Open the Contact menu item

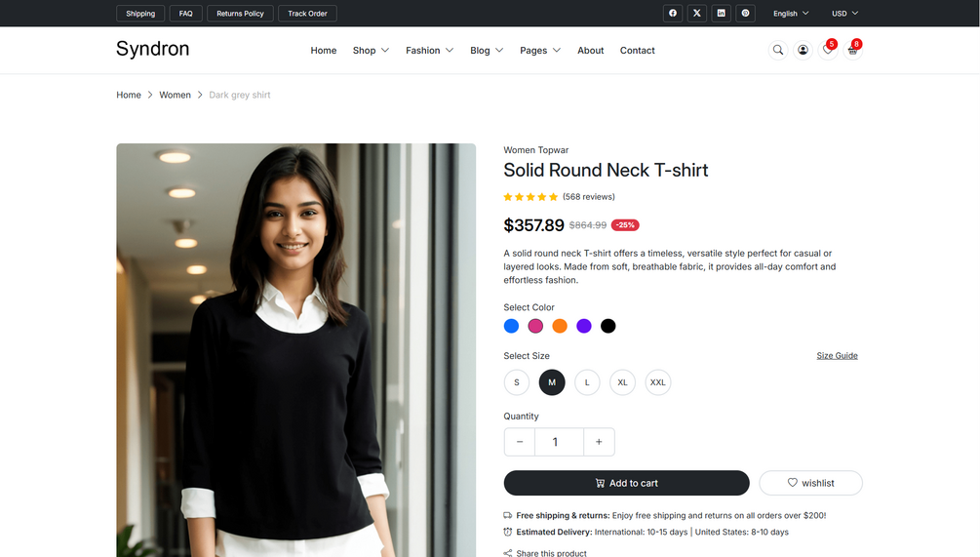tap(638, 51)
